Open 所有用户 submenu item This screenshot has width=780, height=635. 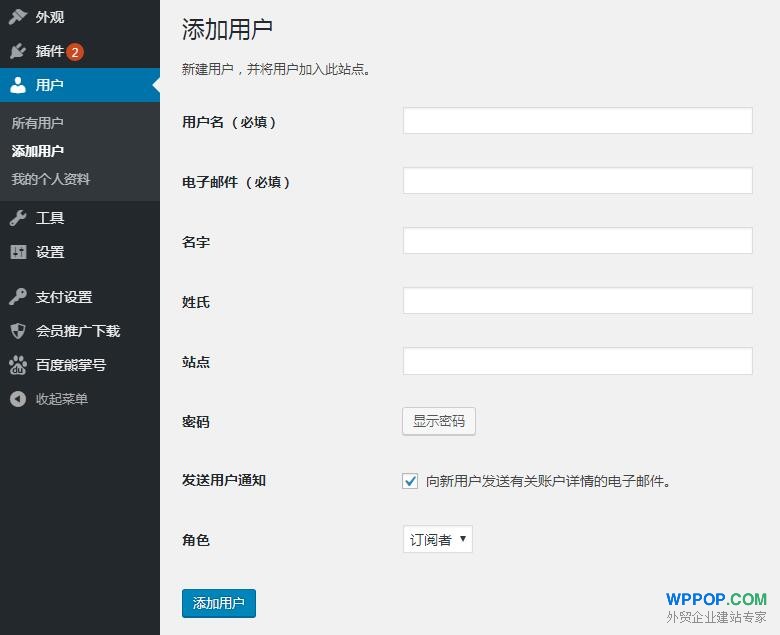pyautogui.click(x=38, y=123)
